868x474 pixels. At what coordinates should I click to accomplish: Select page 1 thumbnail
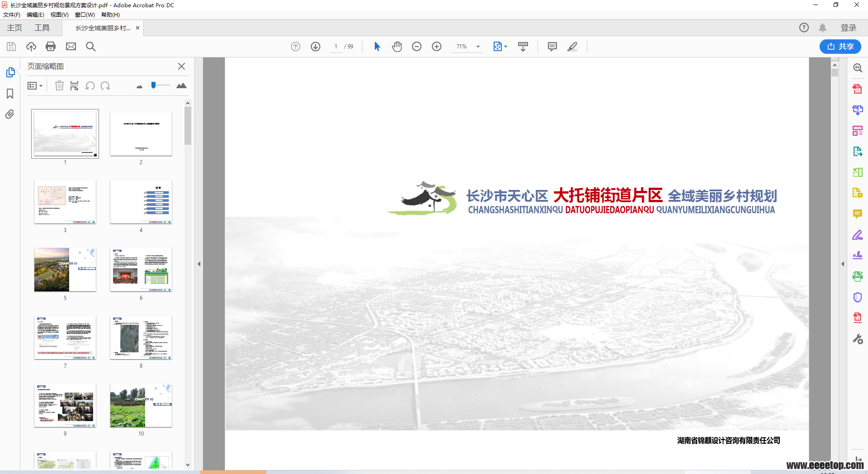(65, 133)
